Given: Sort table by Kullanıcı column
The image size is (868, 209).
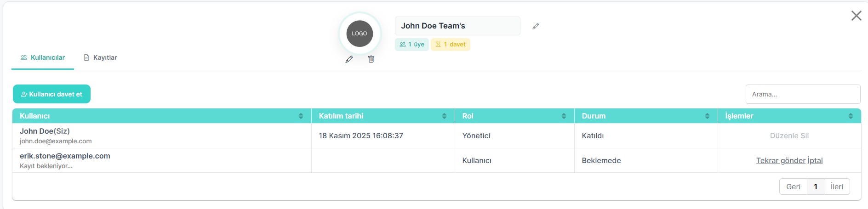Looking at the screenshot, I should point(301,116).
